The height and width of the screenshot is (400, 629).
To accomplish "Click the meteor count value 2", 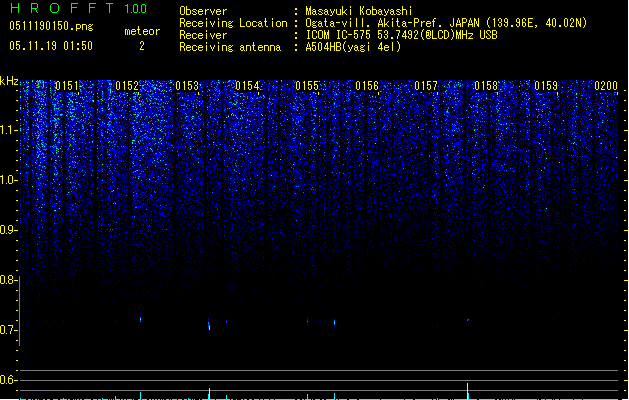I will point(142,46).
